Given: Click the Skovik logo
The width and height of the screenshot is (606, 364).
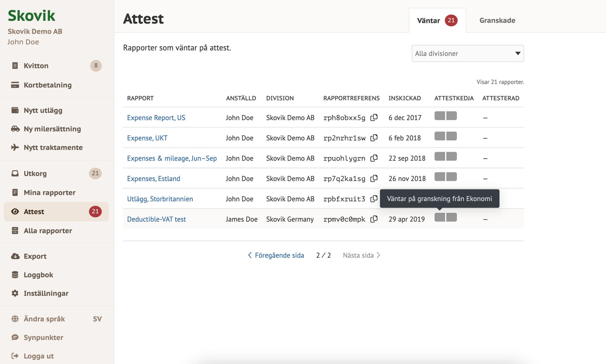Looking at the screenshot, I should click(x=31, y=16).
